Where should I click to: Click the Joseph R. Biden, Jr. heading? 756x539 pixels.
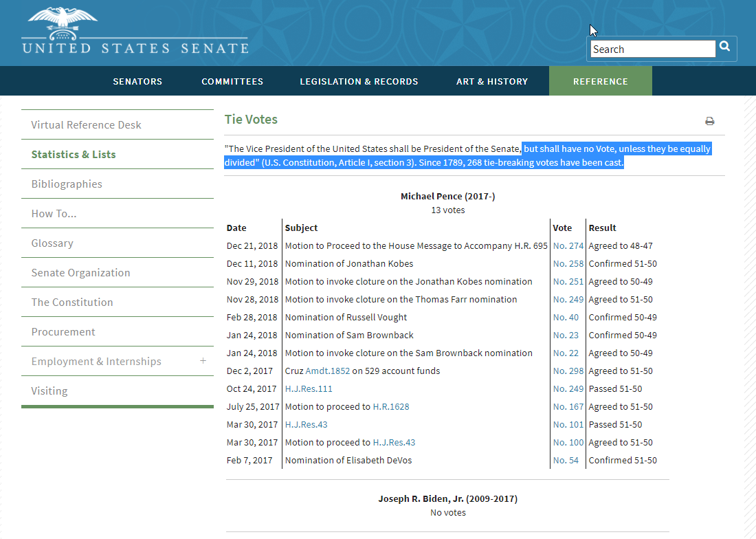448,498
